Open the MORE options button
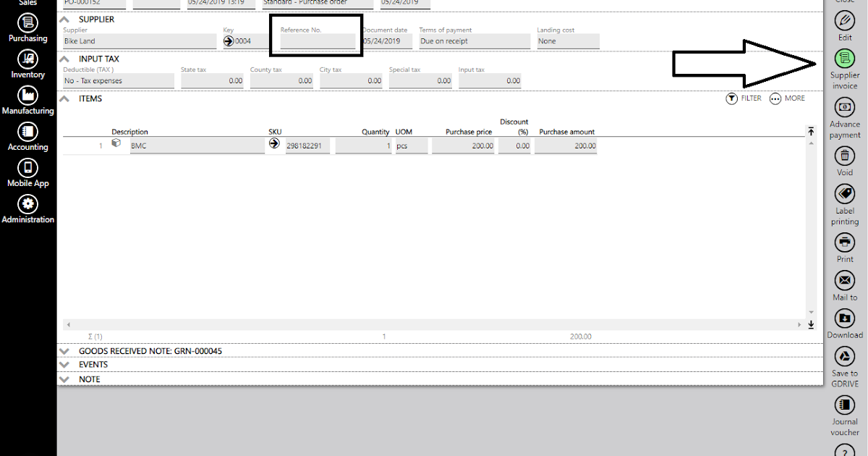The image size is (868, 456). point(787,98)
